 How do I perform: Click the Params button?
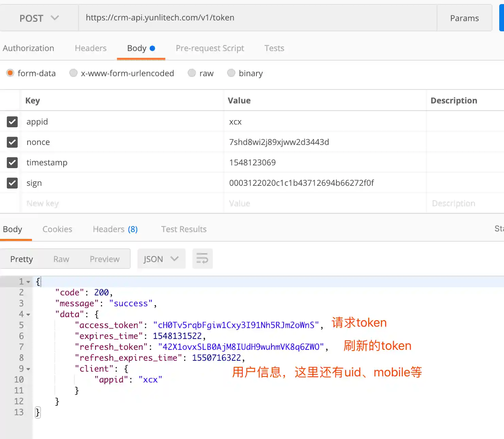464,18
